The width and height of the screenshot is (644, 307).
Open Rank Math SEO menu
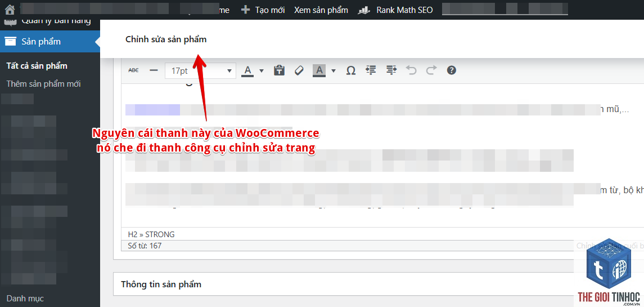click(x=395, y=10)
